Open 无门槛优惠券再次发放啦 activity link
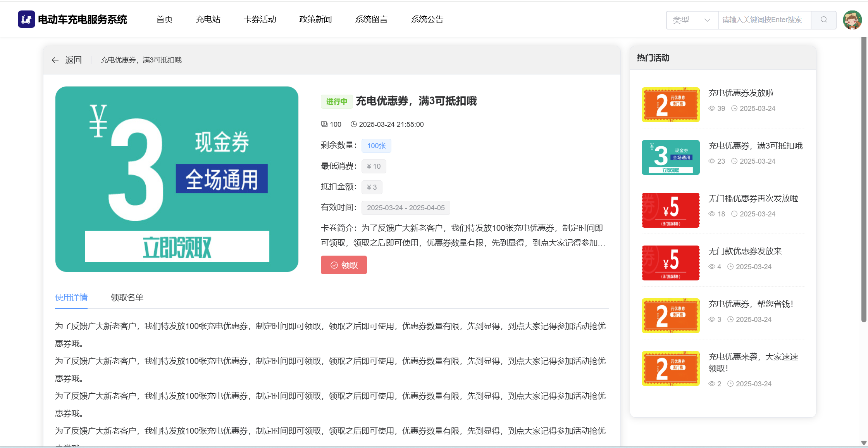Screen dimensions: 868x448 point(753,199)
